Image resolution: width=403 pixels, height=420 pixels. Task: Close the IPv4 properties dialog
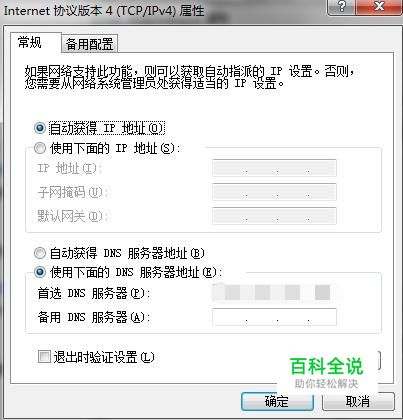(379, 7)
